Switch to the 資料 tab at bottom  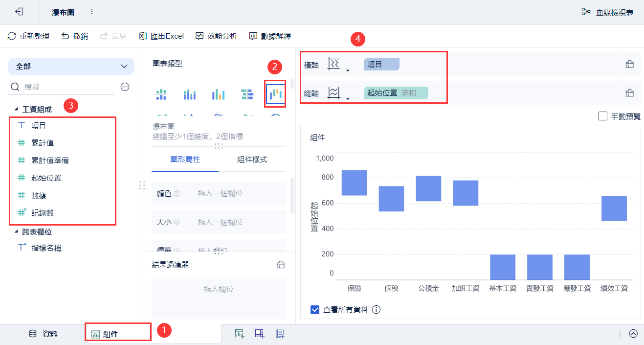(x=43, y=334)
